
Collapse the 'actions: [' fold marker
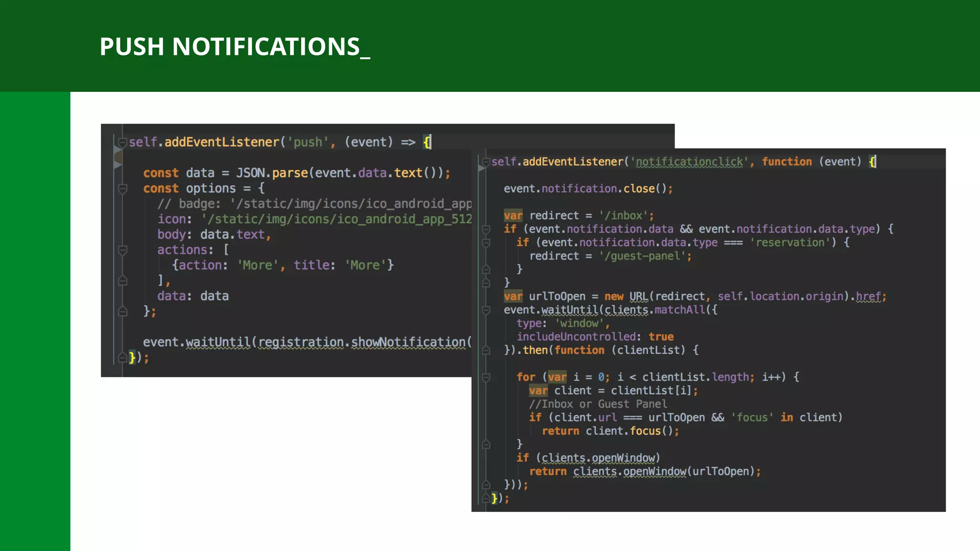tap(122, 250)
